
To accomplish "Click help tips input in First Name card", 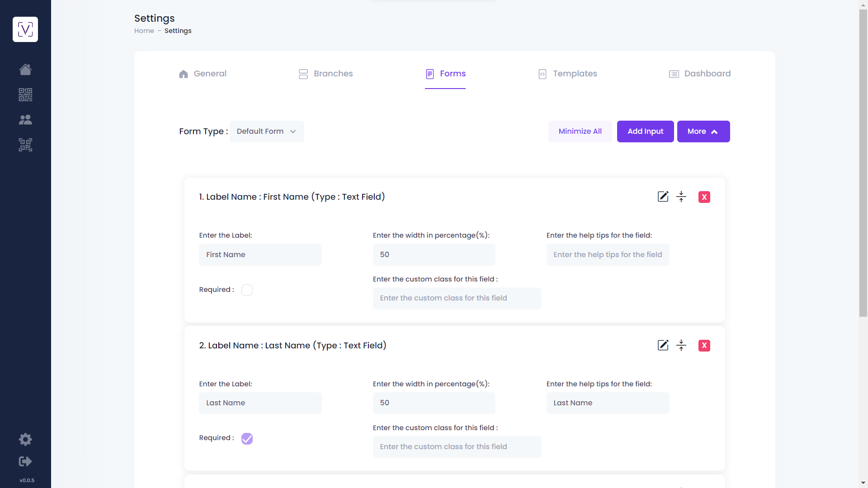I will [x=608, y=255].
